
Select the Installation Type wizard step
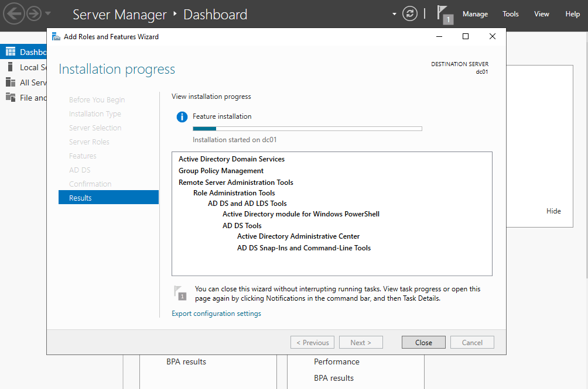[95, 114]
